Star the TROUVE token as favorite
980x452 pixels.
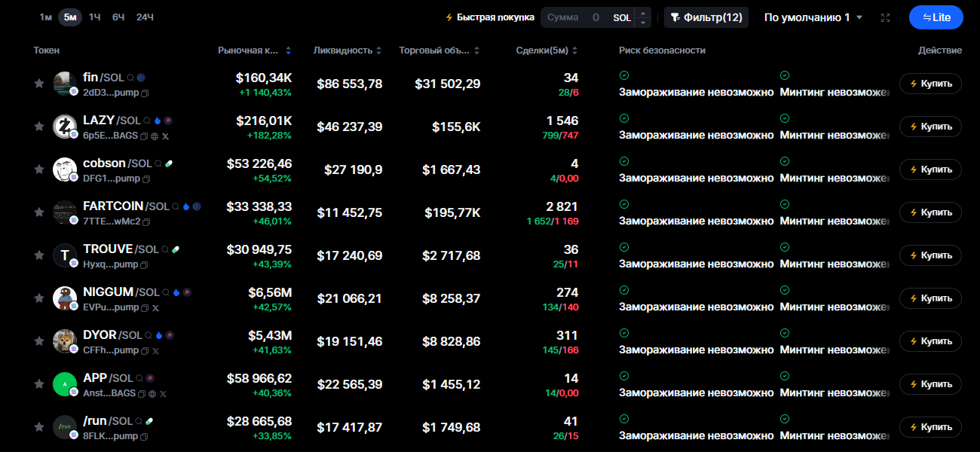point(38,255)
